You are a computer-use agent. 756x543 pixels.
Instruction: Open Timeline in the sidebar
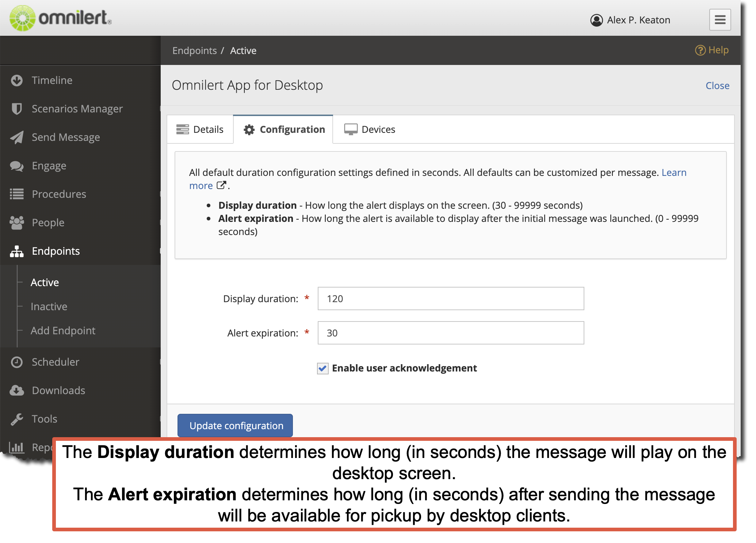click(80, 80)
